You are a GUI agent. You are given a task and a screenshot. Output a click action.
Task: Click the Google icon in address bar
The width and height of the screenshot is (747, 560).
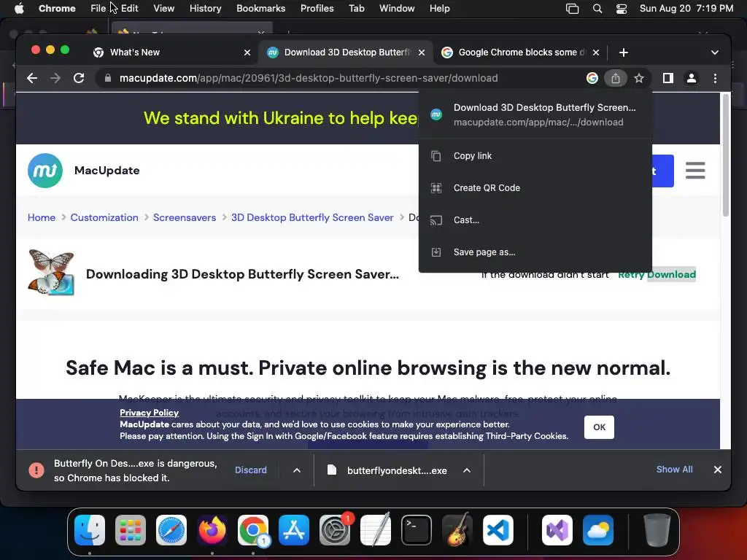click(x=592, y=78)
